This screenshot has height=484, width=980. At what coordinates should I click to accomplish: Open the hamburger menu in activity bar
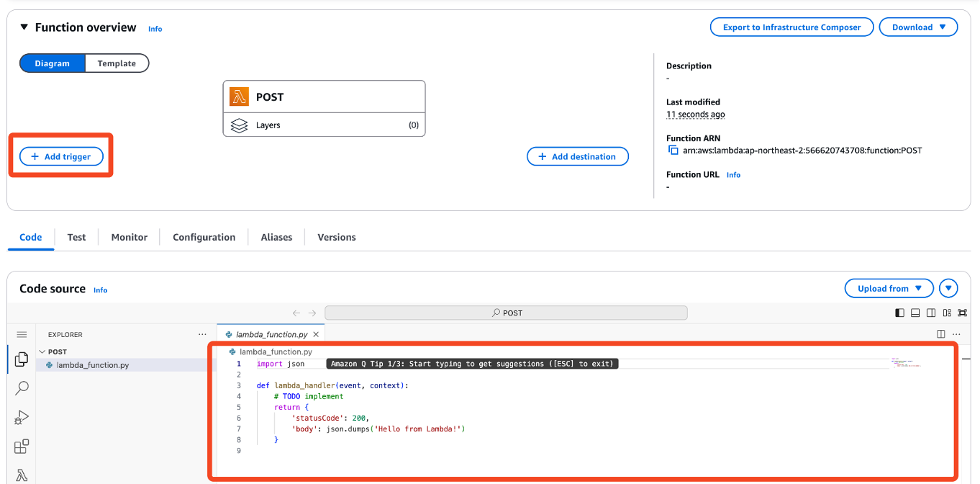[x=22, y=335]
